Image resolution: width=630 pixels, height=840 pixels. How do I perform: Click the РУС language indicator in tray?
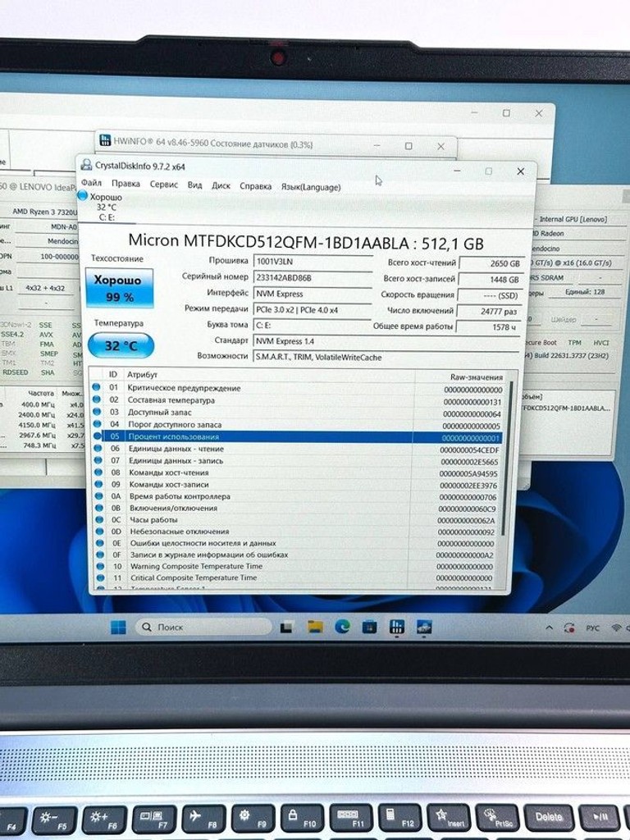[592, 628]
